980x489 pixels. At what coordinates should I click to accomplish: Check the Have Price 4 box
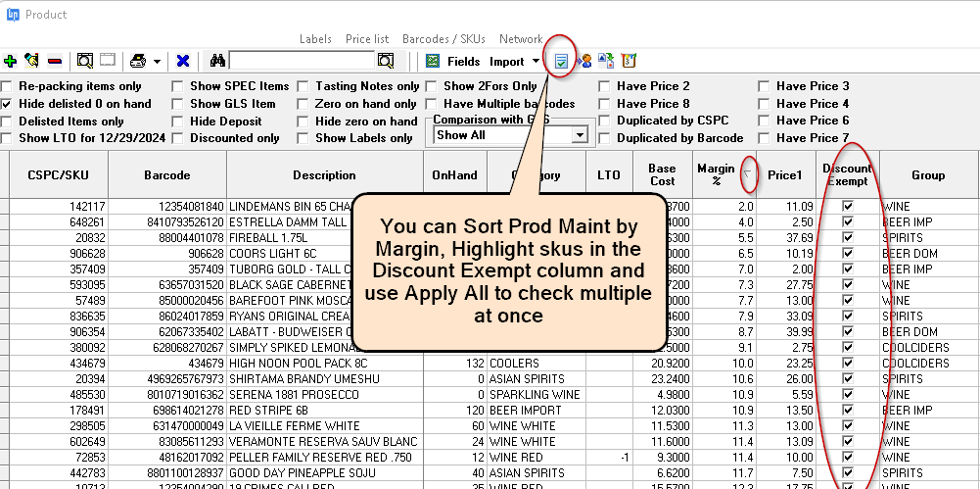click(x=764, y=104)
